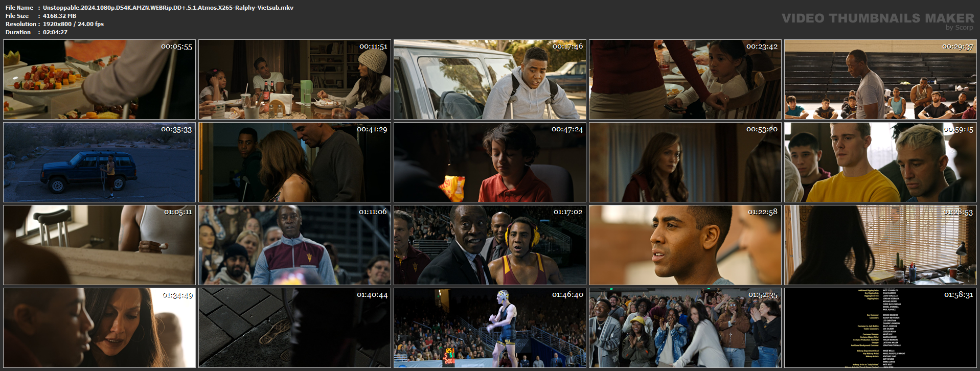Click the File Size label
This screenshot has height=371, width=980.
[x=17, y=16]
